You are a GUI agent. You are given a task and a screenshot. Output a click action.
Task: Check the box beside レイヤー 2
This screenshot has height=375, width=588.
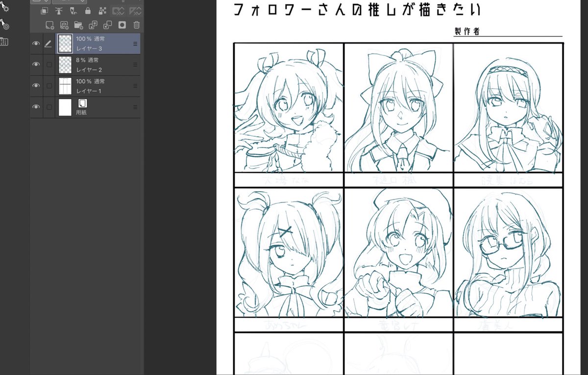pos(49,65)
